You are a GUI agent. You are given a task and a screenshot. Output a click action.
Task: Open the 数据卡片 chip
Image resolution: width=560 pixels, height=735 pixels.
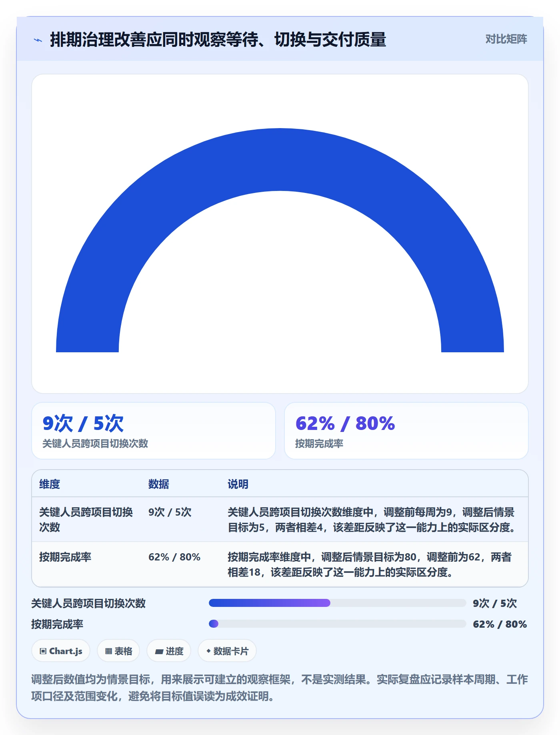(227, 651)
